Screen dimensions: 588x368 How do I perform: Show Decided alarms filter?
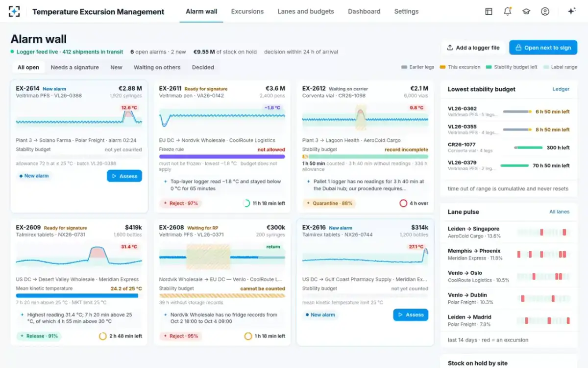[x=203, y=67]
